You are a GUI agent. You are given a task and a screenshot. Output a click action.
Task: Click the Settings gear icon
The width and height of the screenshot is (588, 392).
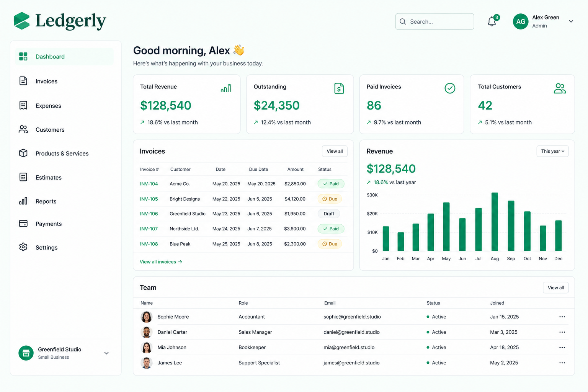(23, 247)
